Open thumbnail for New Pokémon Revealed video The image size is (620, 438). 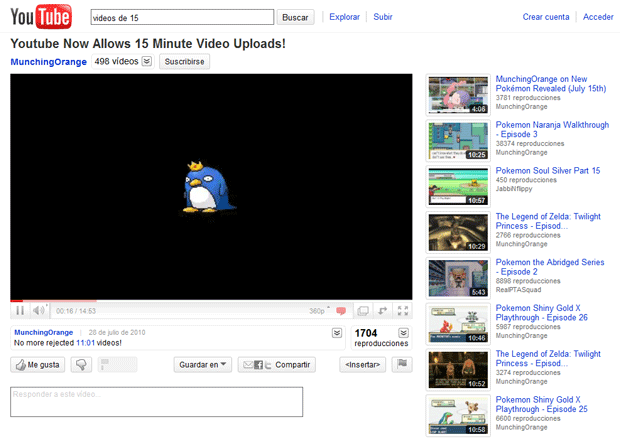[x=458, y=95]
